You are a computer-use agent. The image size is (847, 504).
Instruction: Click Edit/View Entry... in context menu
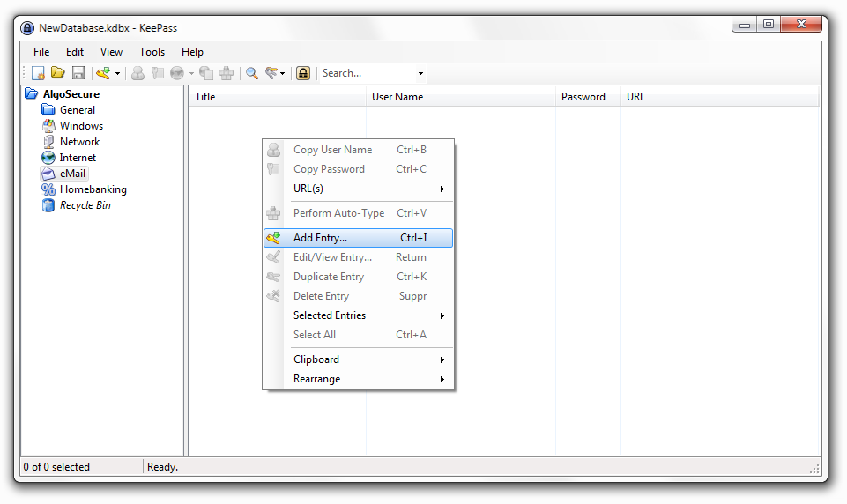[x=358, y=257]
